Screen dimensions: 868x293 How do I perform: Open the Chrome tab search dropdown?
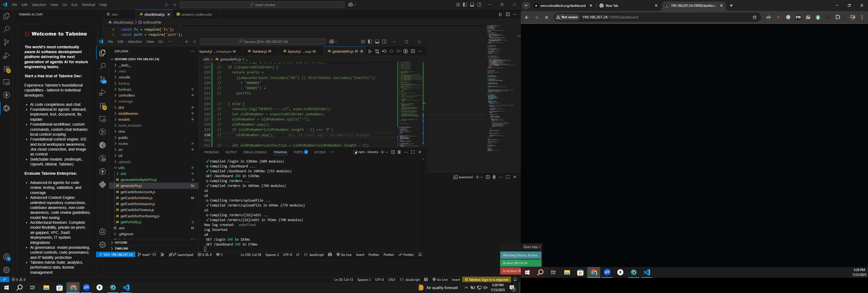click(526, 5)
